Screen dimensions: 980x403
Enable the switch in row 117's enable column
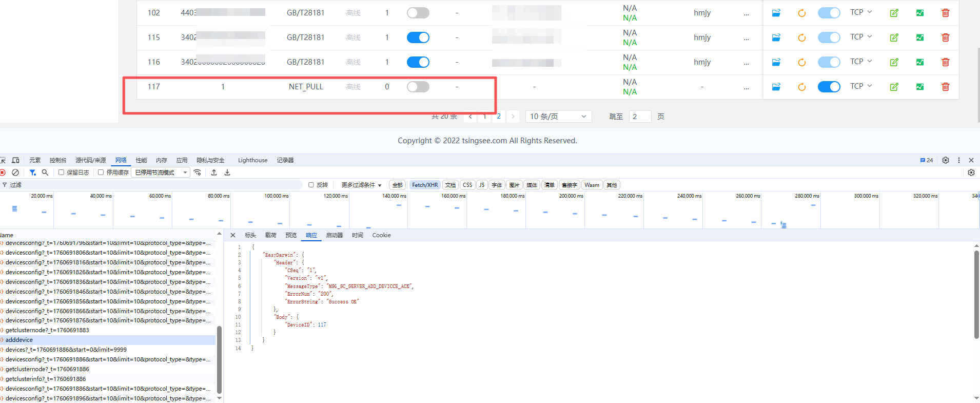point(418,87)
